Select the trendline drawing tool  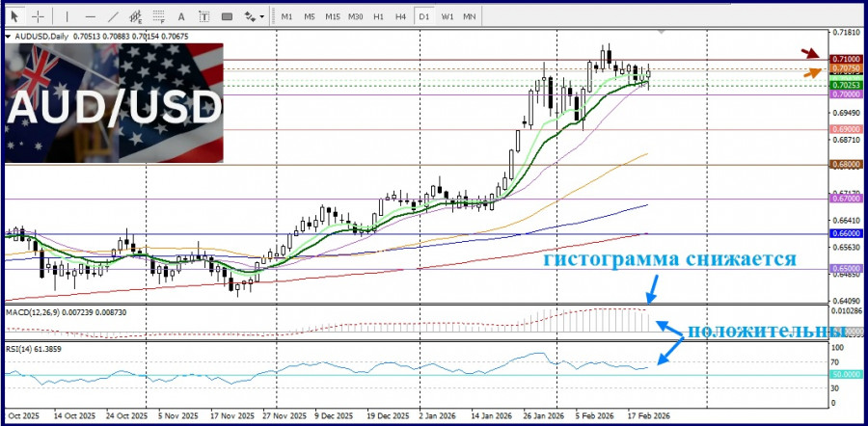115,16
